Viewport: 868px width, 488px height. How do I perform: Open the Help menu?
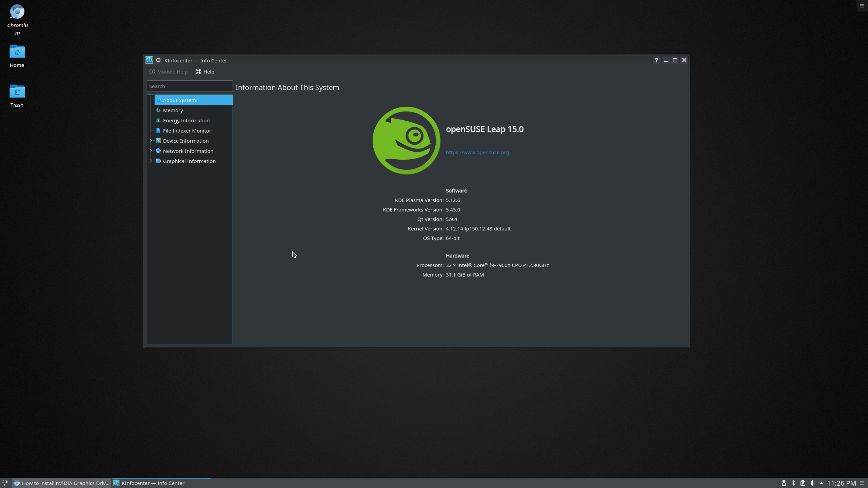pyautogui.click(x=205, y=72)
